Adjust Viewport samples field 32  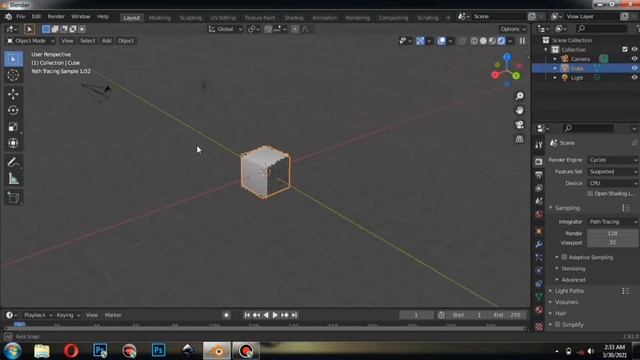(613, 242)
